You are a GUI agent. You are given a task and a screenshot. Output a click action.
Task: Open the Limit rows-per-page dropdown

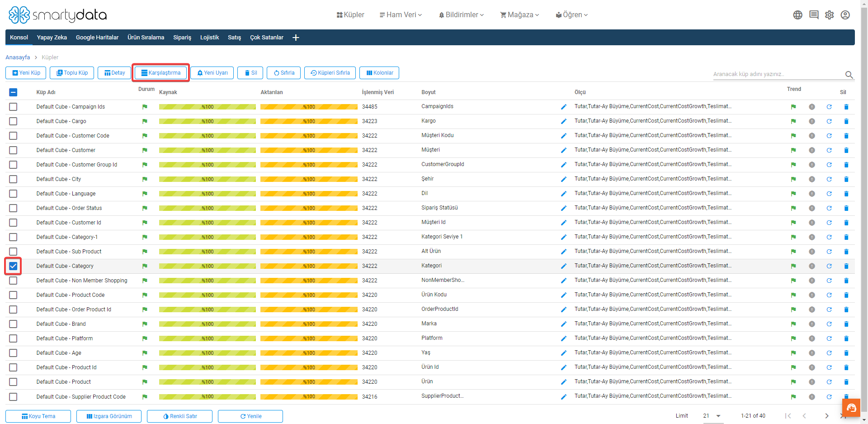pos(713,416)
